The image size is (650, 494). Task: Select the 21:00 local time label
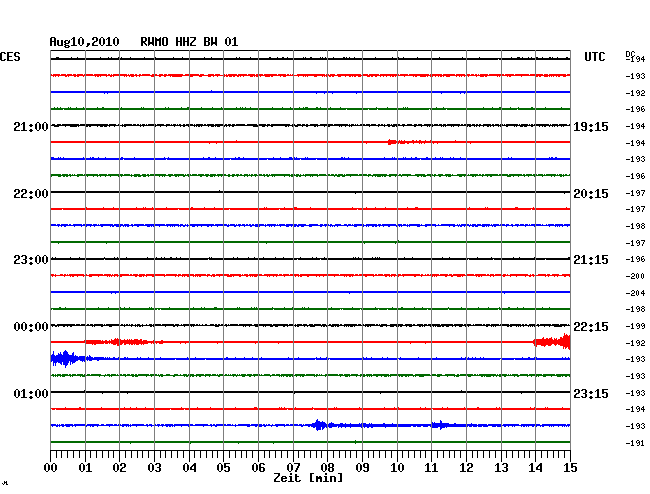[x=31, y=127]
